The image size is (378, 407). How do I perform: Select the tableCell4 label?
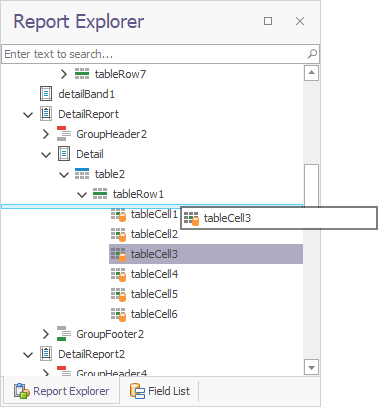click(154, 274)
